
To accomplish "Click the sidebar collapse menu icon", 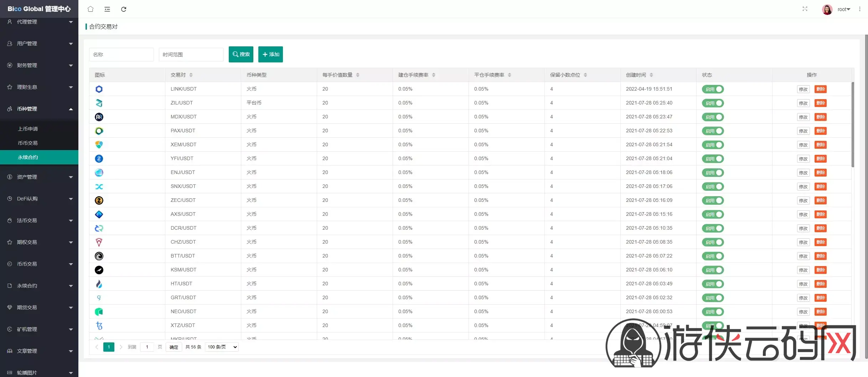I will [107, 9].
